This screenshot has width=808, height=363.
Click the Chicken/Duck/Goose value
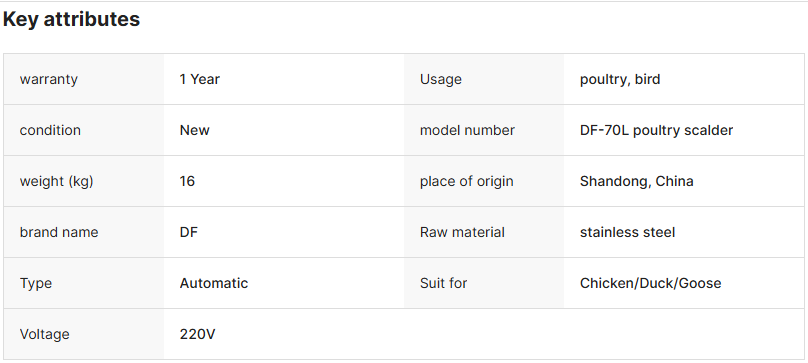[650, 283]
